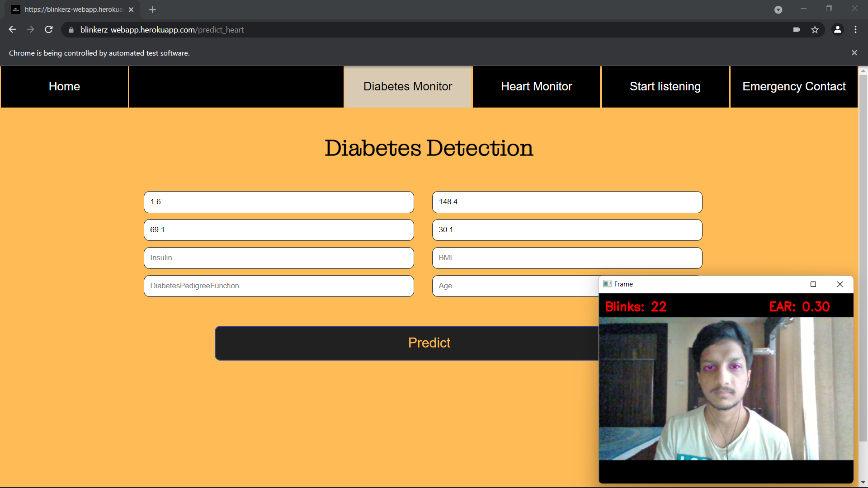Focus the Insulin input field
The width and height of the screenshot is (868, 488).
point(278,258)
